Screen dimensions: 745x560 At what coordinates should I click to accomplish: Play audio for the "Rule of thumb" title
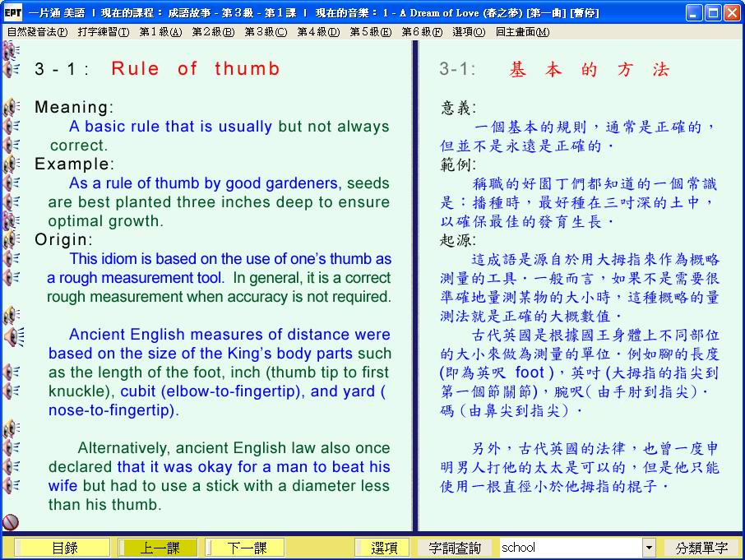pos(11,69)
